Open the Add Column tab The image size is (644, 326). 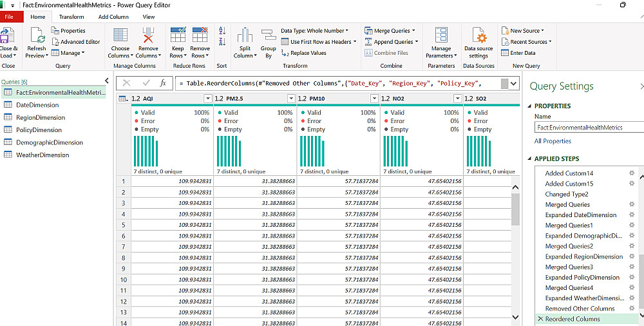[x=113, y=17]
